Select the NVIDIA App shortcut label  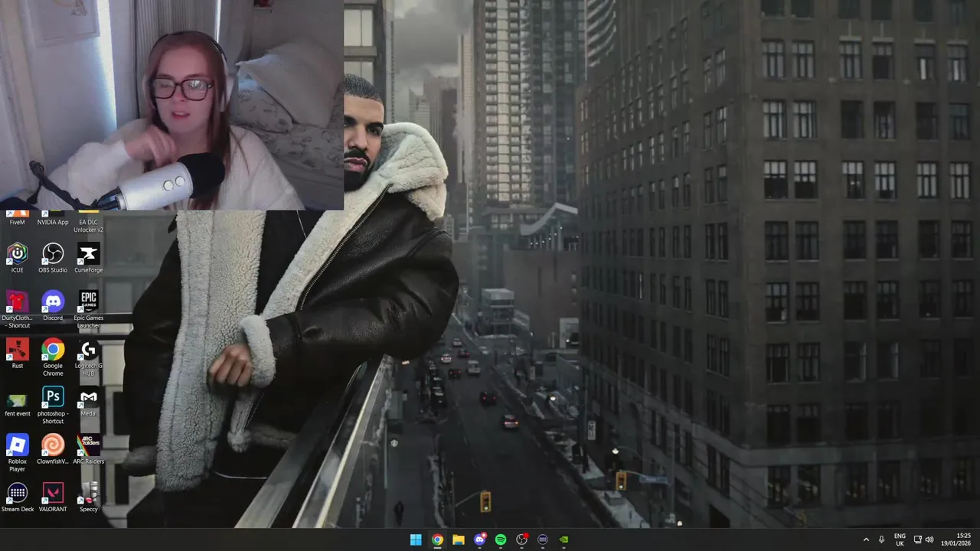click(53, 223)
